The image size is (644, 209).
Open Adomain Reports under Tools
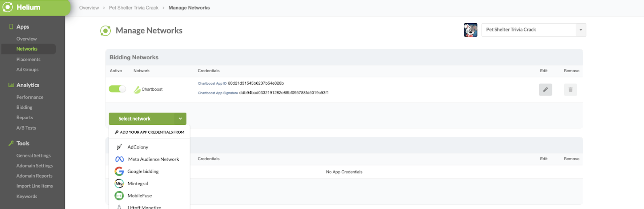coord(34,176)
